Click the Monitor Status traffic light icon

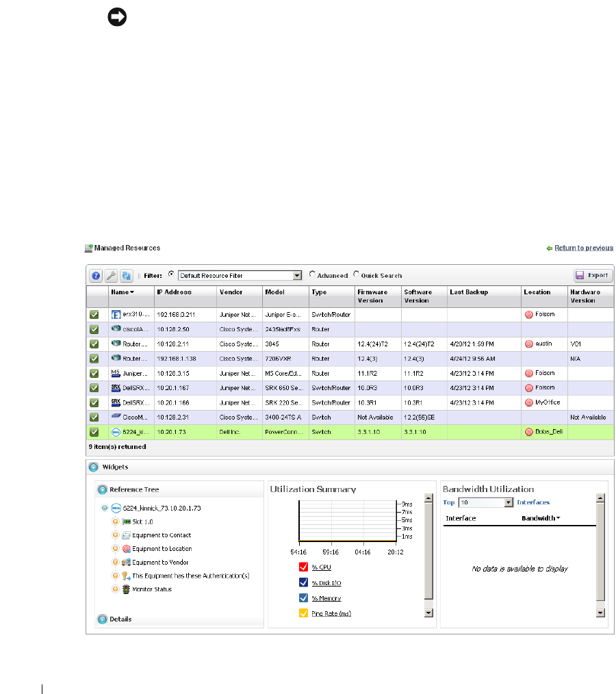click(126, 589)
